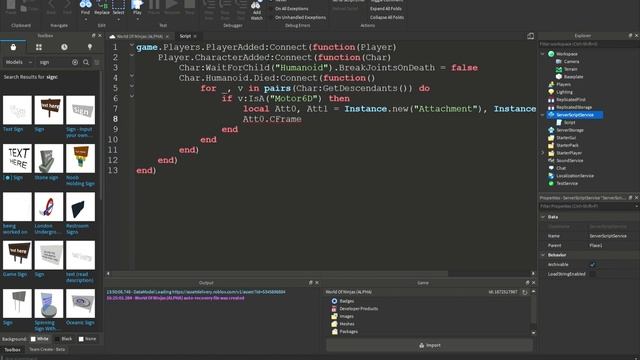Click the Select tool in the Edit group

coord(118,7)
